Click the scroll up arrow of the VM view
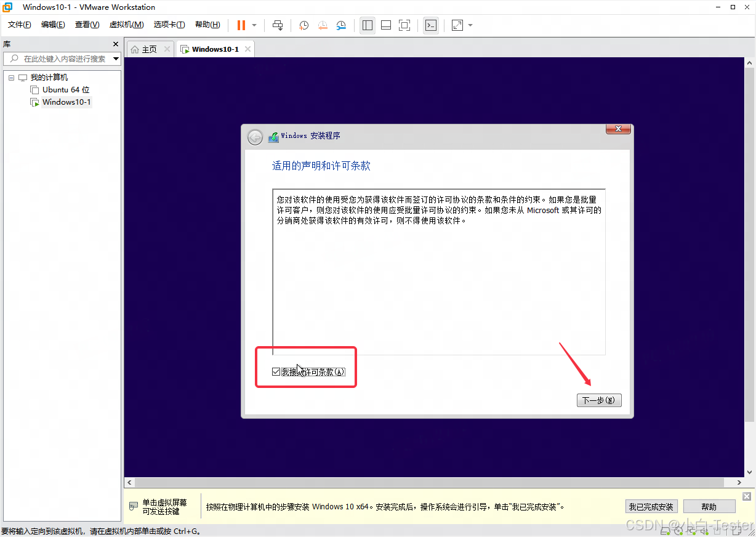 749,63
